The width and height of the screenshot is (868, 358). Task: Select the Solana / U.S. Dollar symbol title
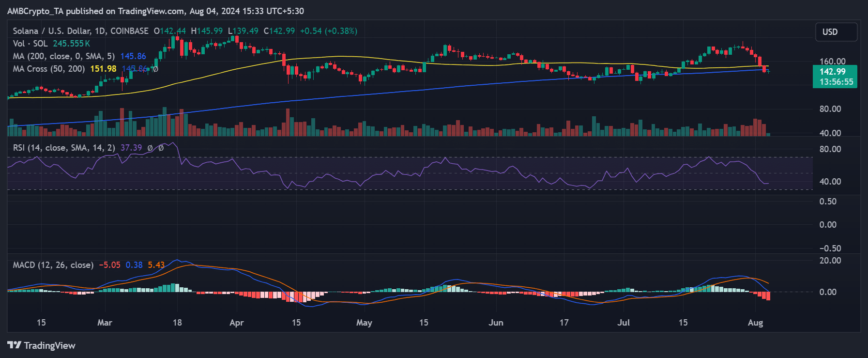coord(80,31)
